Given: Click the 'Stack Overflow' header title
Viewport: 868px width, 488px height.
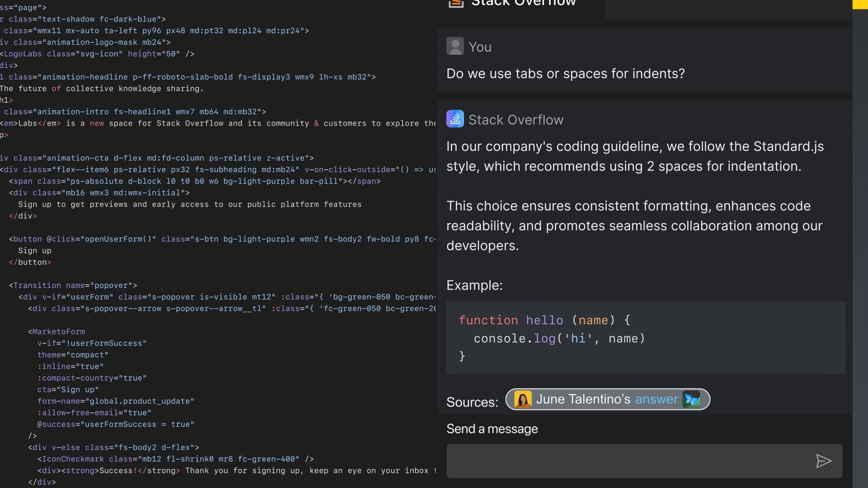Looking at the screenshot, I should 523,3.
